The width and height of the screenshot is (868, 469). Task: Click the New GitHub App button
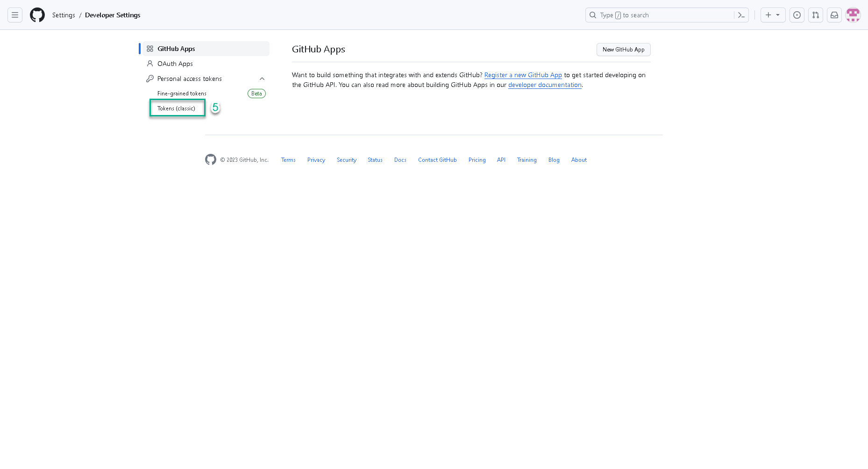point(623,50)
